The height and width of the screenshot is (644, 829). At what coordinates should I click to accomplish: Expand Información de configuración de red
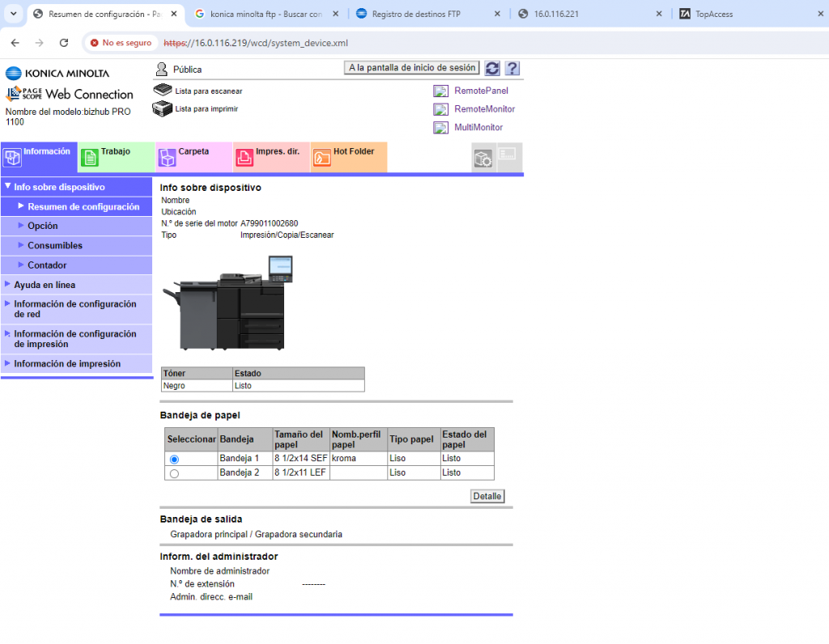[74, 309]
